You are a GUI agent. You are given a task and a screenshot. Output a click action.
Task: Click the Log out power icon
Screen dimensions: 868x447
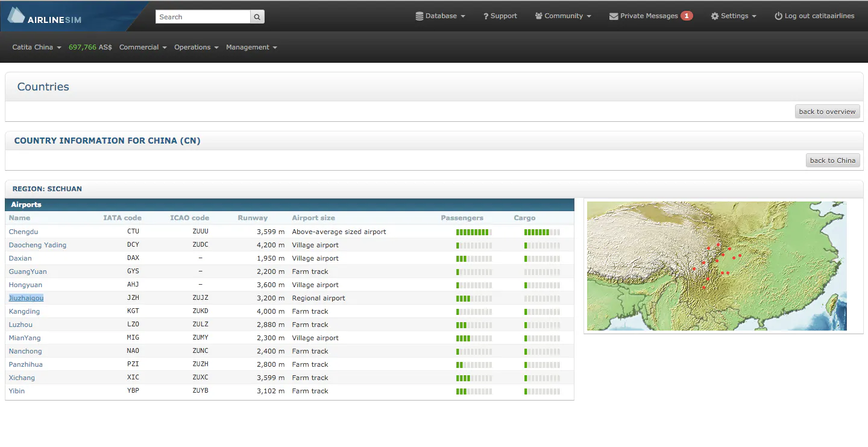point(778,16)
